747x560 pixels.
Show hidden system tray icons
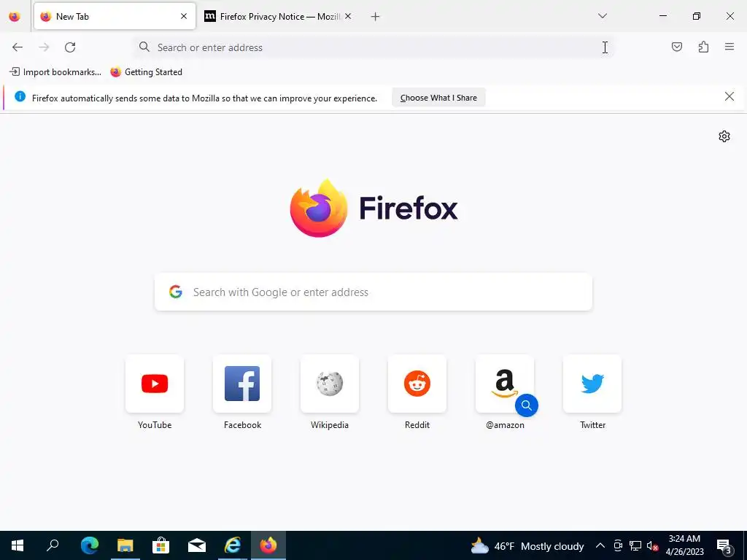(600, 545)
